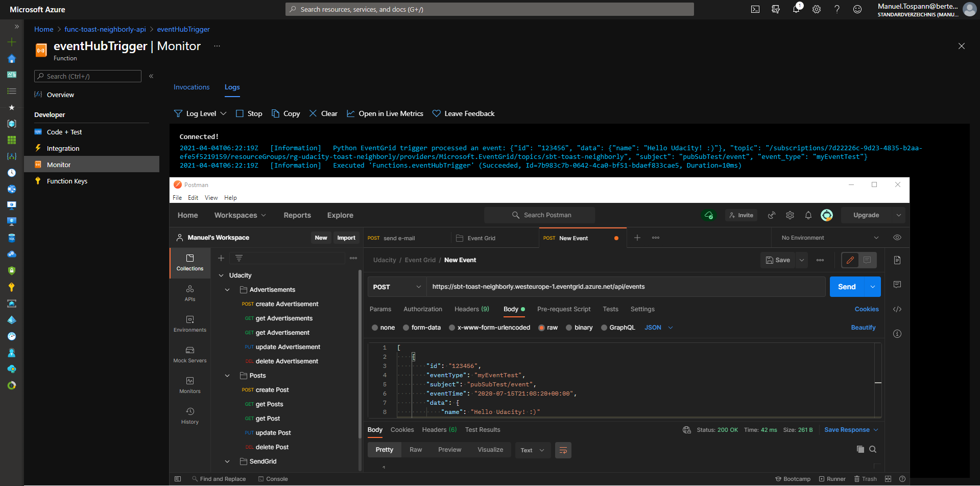Open Postman request comments icon

tap(897, 285)
